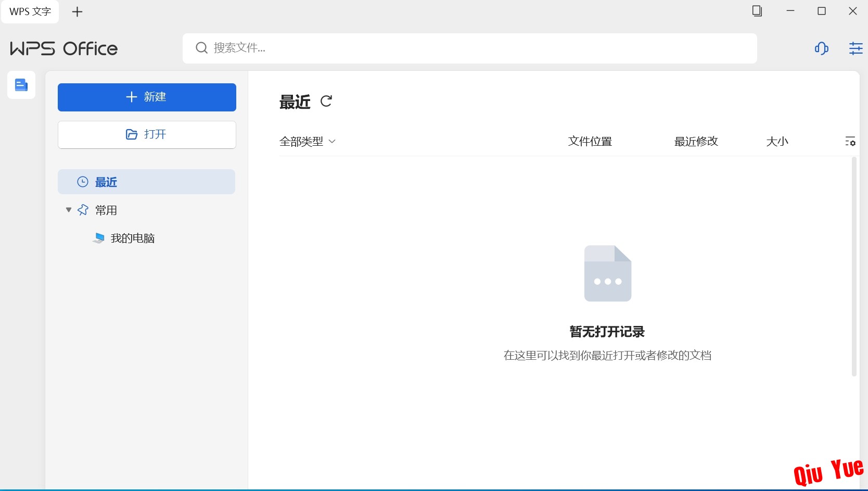Click the phone/tablet mode icon in title bar
The width and height of the screenshot is (868, 491).
tap(757, 11)
